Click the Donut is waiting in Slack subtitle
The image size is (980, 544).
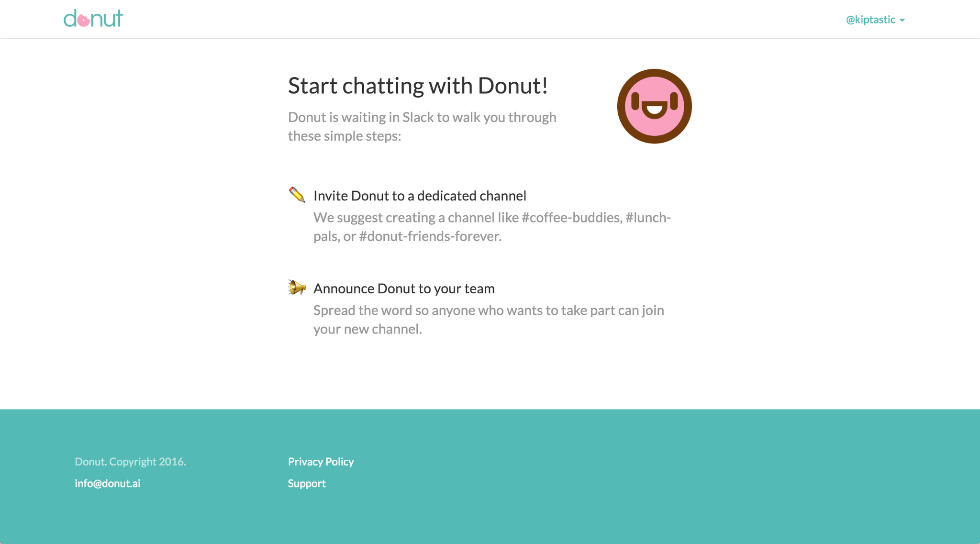click(422, 126)
